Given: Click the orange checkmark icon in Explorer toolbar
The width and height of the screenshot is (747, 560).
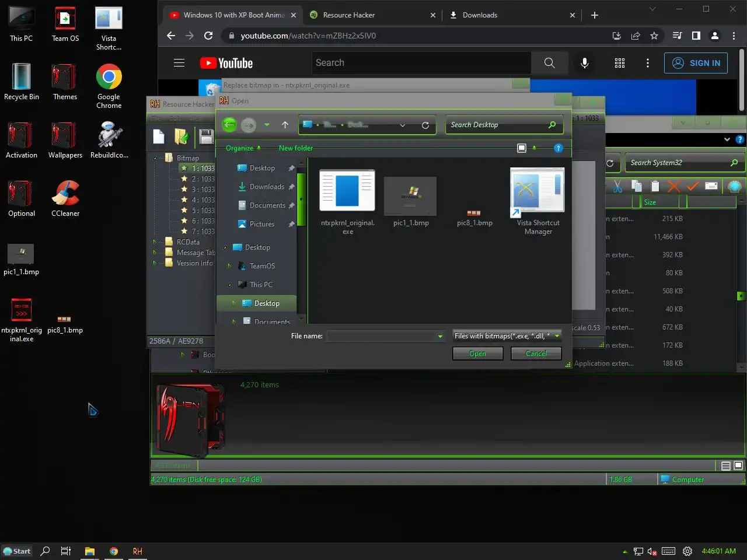Looking at the screenshot, I should click(x=693, y=186).
